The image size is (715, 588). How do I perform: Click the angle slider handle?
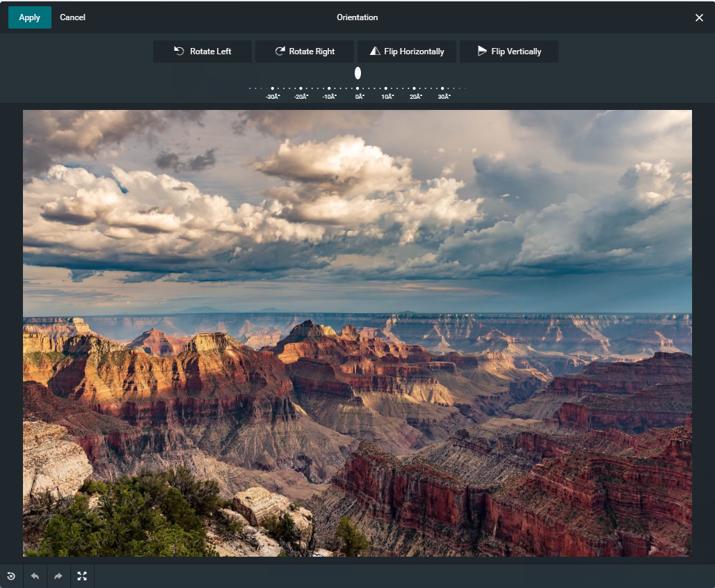pyautogui.click(x=357, y=72)
